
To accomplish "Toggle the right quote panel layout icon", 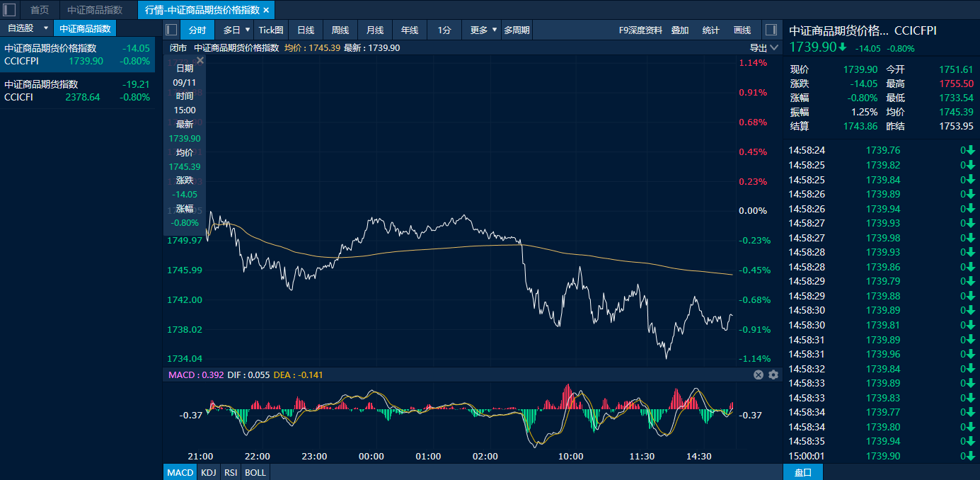I will [771, 30].
